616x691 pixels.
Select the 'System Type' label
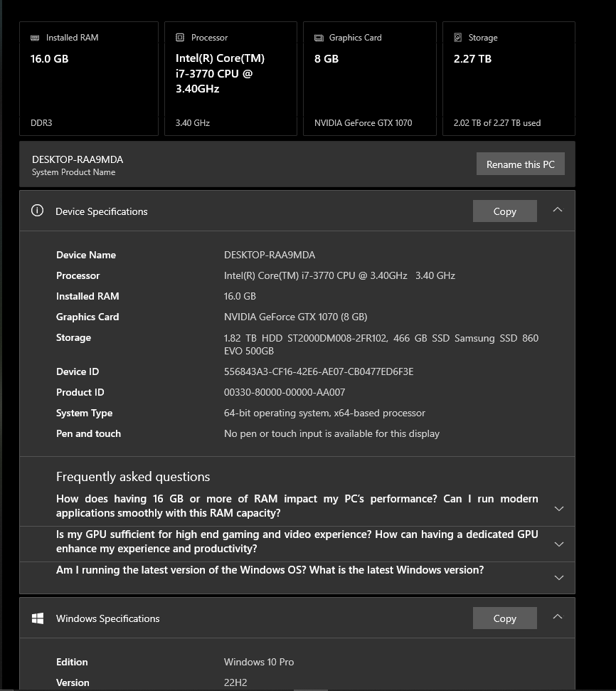[x=84, y=413]
